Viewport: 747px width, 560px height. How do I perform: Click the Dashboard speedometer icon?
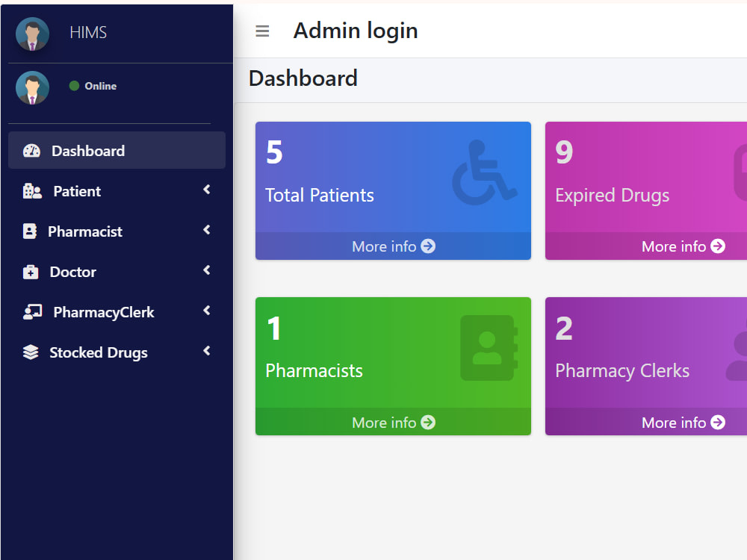pyautogui.click(x=31, y=151)
